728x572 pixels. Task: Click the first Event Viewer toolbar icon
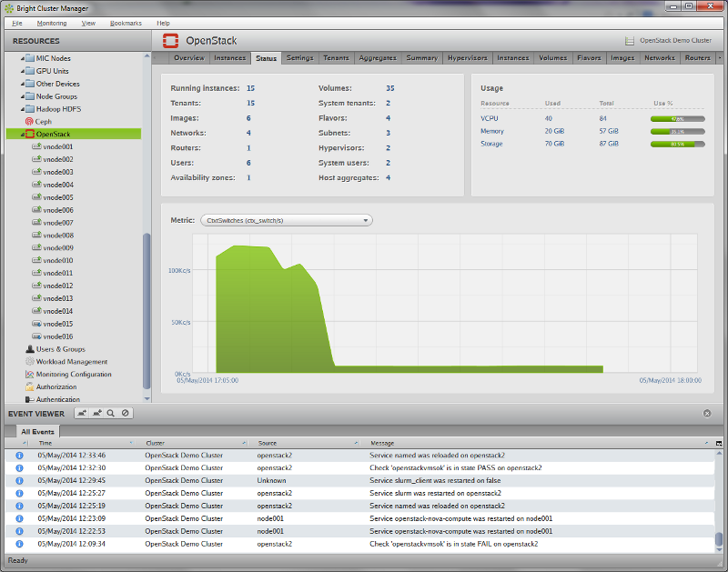click(82, 413)
